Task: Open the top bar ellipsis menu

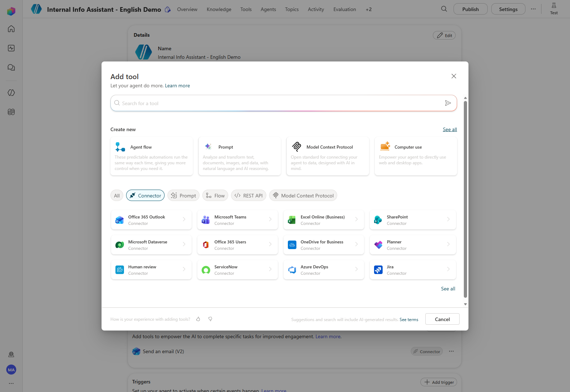Action: pos(533,9)
